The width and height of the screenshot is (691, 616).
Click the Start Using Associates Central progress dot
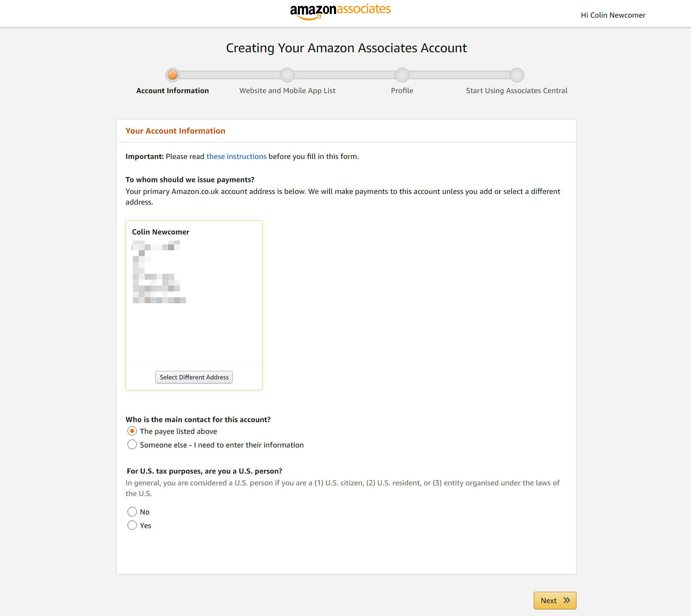(x=516, y=75)
